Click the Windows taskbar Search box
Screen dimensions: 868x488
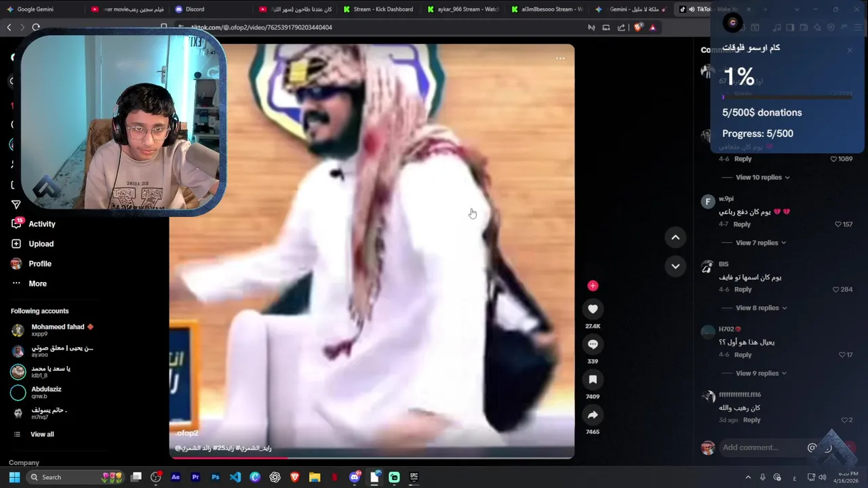pos(75,477)
